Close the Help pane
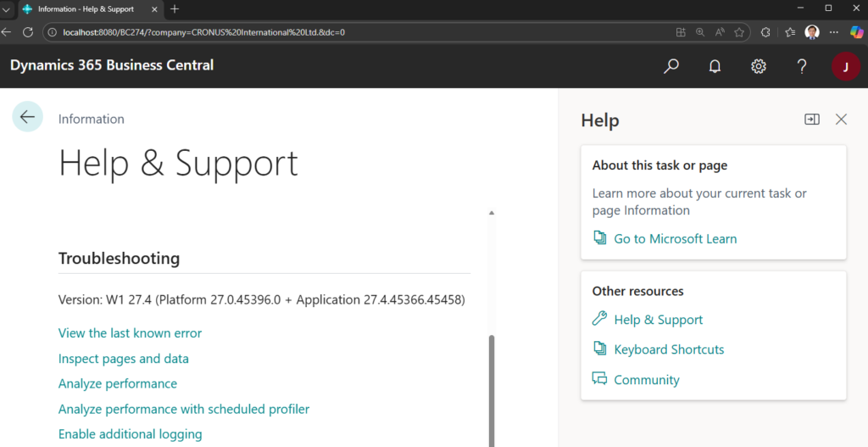The height and width of the screenshot is (447, 868). pos(841,120)
